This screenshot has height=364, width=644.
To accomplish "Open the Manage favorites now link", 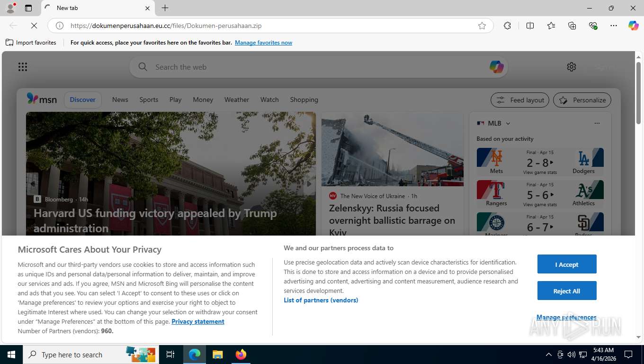I will (263, 43).
